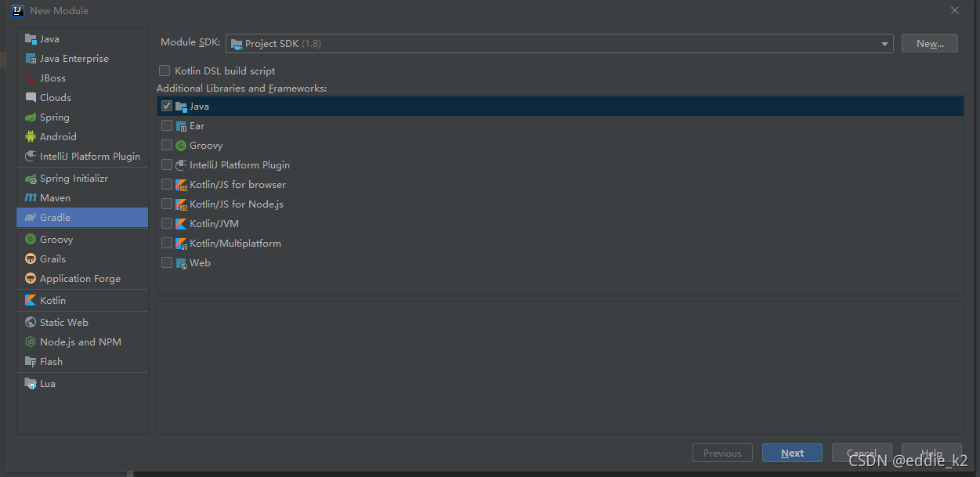Click the New... SDK button
The image size is (980, 477).
tap(929, 43)
